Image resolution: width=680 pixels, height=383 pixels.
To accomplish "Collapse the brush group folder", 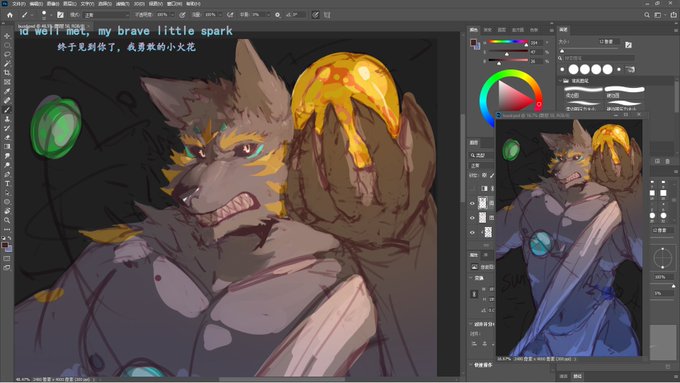I will [x=560, y=81].
